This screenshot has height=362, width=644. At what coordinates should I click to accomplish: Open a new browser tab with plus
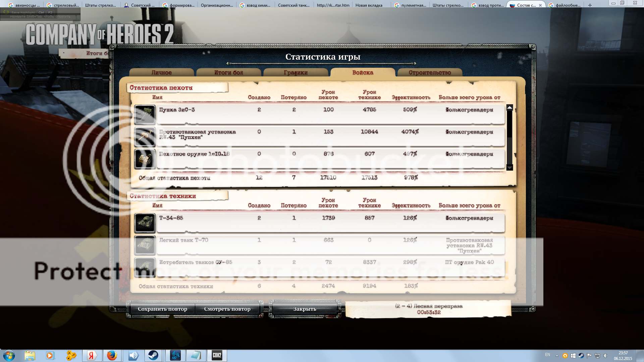point(590,5)
